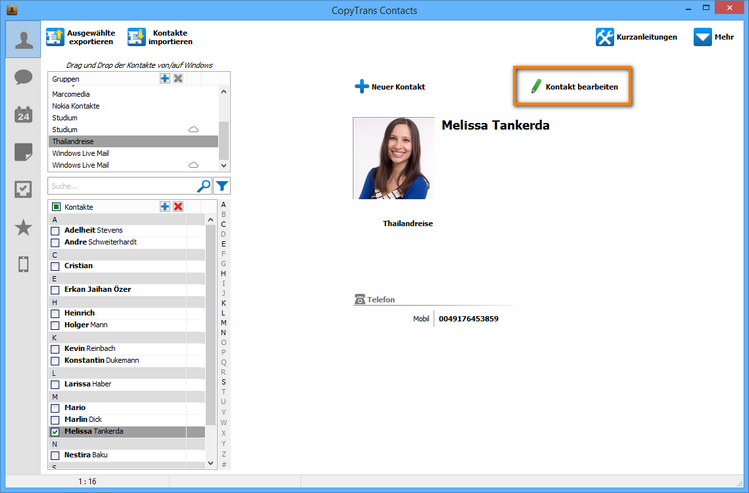Open the Notes sidebar section
This screenshot has height=493, width=749.
pyautogui.click(x=23, y=152)
